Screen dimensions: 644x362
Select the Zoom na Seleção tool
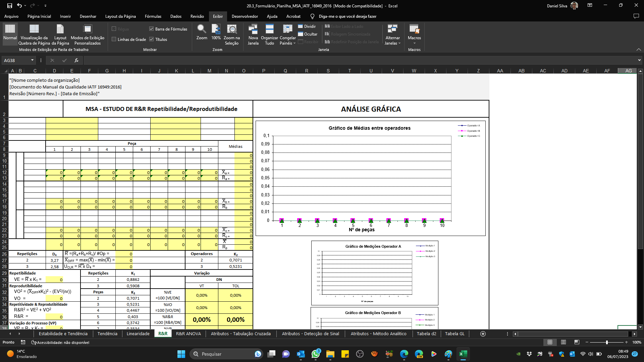click(231, 34)
